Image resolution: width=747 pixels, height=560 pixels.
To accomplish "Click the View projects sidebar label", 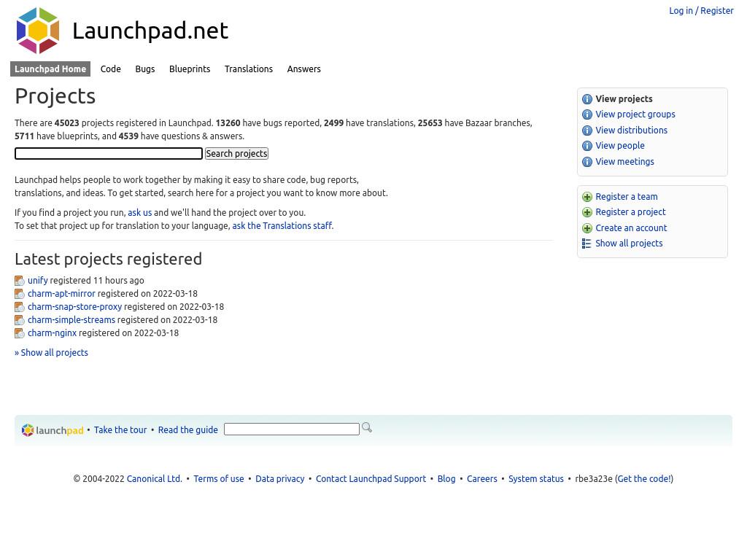I will click(x=624, y=99).
